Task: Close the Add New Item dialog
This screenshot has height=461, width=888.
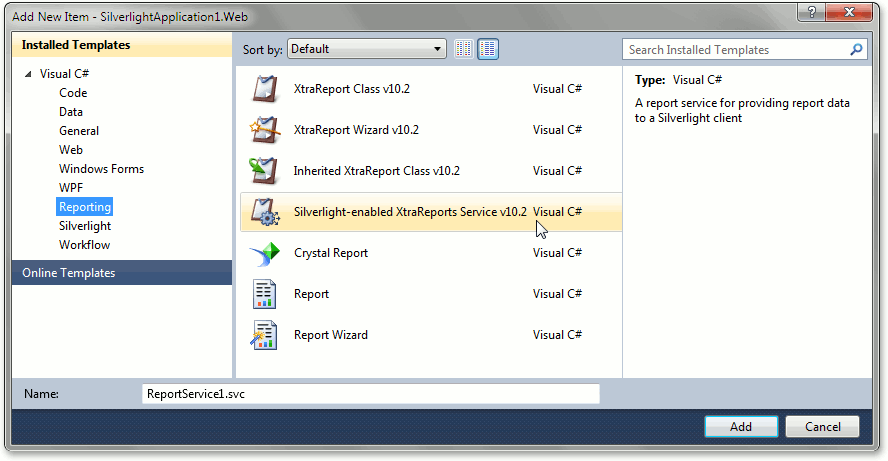Action: [x=849, y=12]
